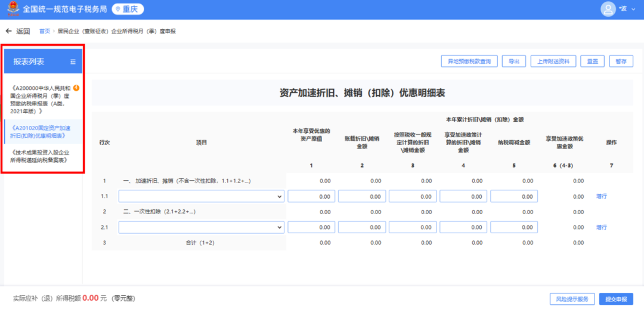Click the user avatar icon
644x309 pixels.
608,9
